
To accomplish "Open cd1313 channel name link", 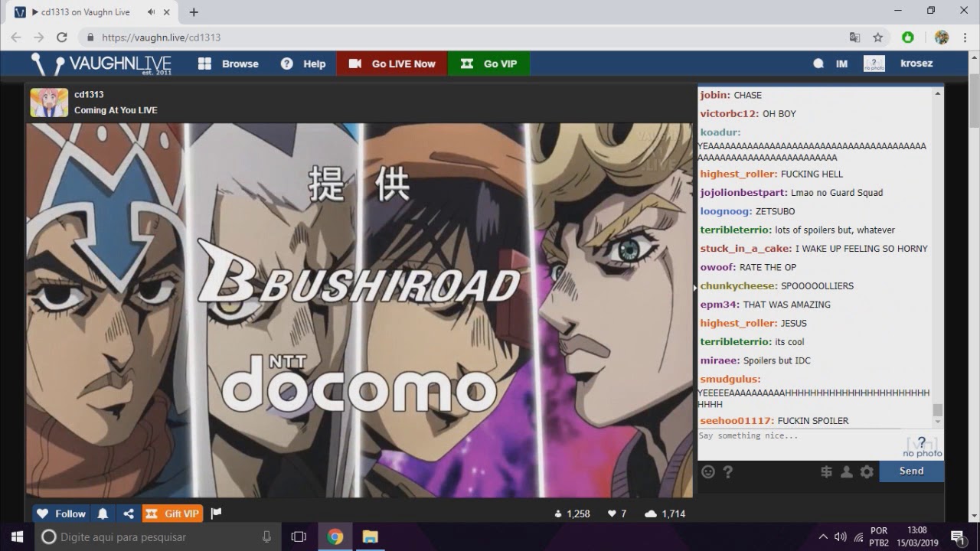I will tap(89, 94).
